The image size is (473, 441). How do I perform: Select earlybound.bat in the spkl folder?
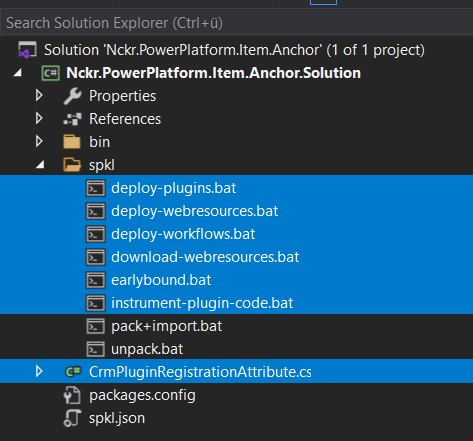236,280
